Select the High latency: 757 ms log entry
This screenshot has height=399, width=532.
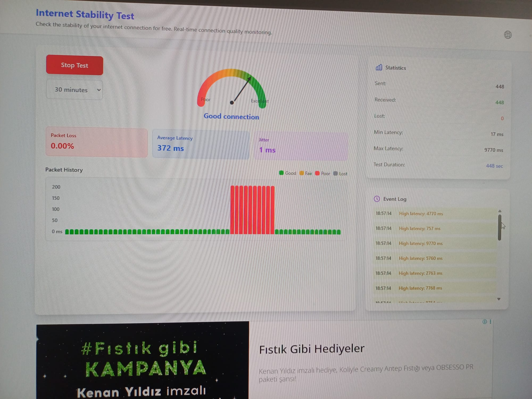click(x=435, y=228)
